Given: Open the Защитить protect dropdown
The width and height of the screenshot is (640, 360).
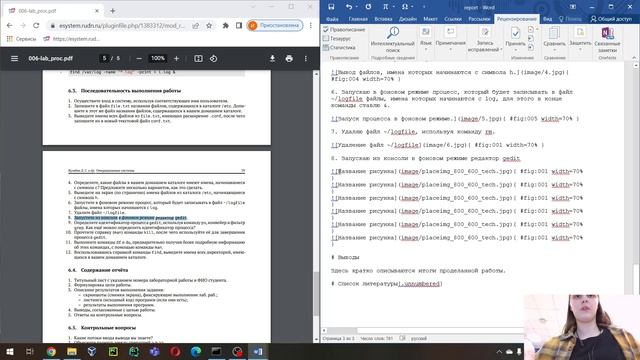Looking at the screenshot, I should click(580, 39).
